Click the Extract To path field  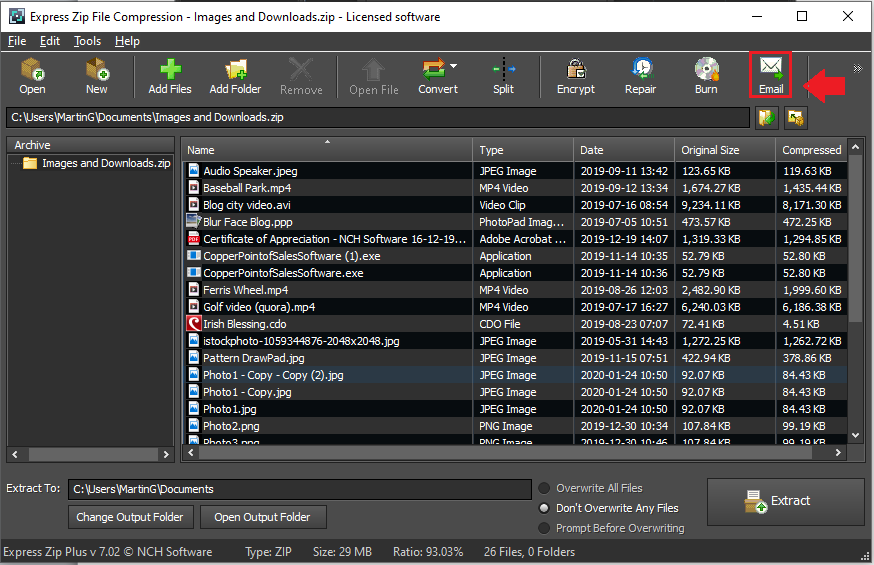pos(300,489)
